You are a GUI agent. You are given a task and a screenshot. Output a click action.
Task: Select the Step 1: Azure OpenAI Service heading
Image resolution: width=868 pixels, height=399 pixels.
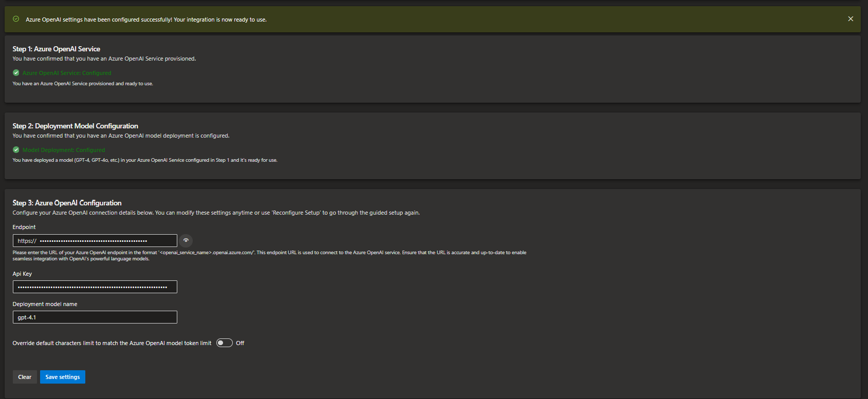pos(57,49)
